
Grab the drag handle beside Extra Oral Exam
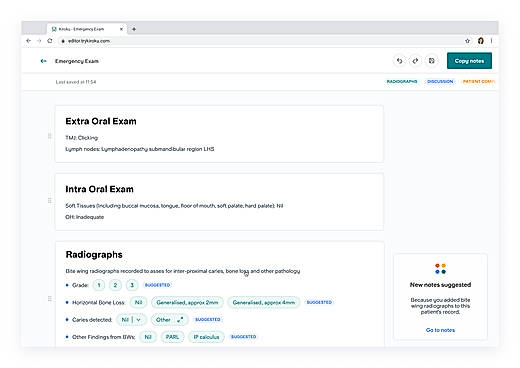coord(50,136)
